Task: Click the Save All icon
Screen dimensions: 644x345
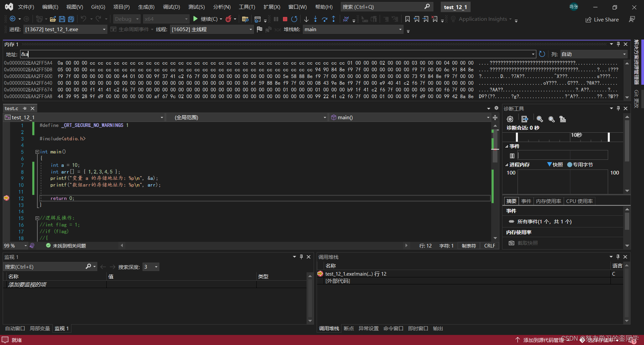Action: [71, 19]
